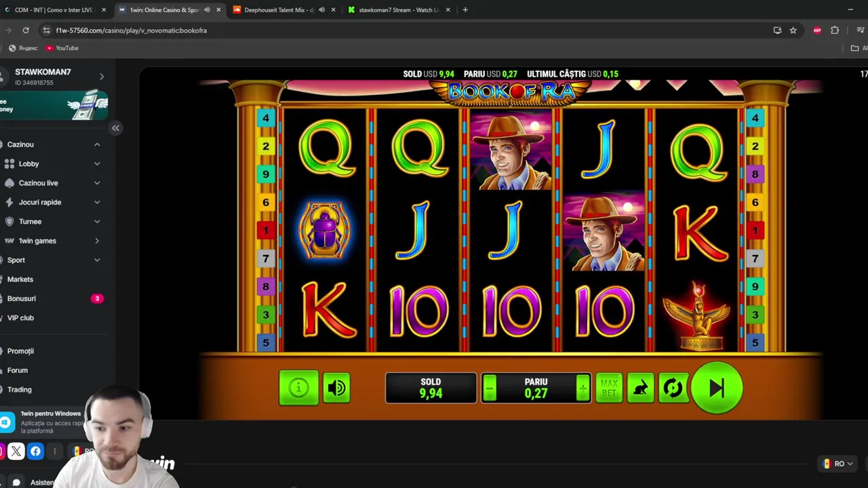Close the Como v Inter tab

pos(104,9)
